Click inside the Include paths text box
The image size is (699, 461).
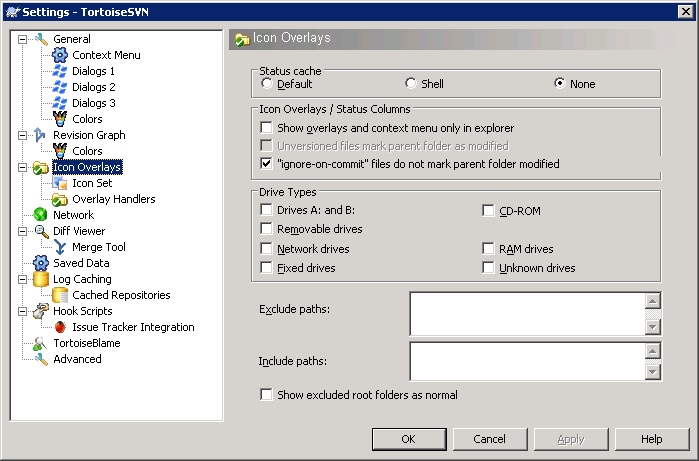(527, 361)
